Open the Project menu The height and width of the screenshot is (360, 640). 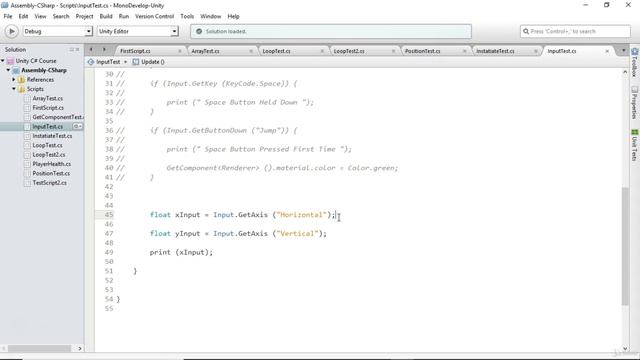click(84, 16)
